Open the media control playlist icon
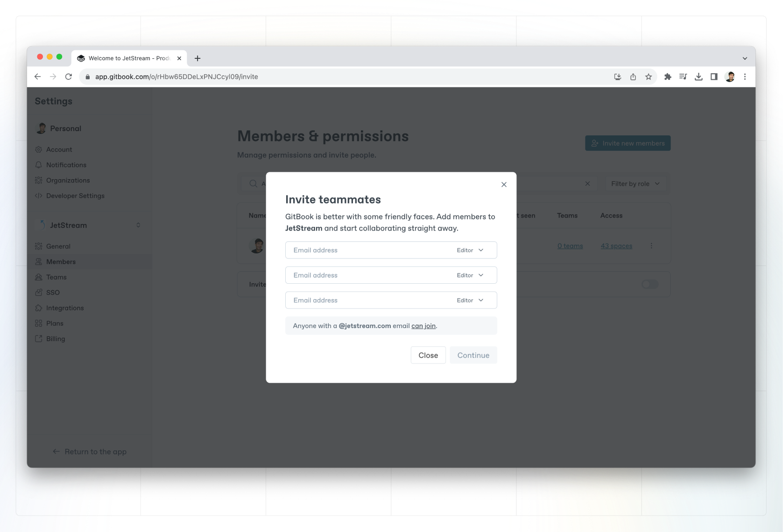 tap(683, 77)
